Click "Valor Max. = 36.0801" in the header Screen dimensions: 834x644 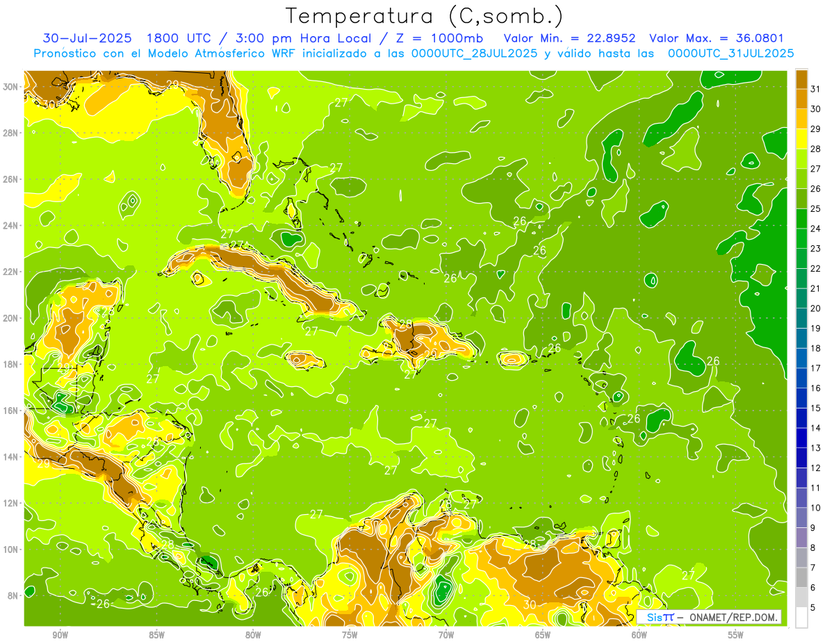[x=717, y=38]
